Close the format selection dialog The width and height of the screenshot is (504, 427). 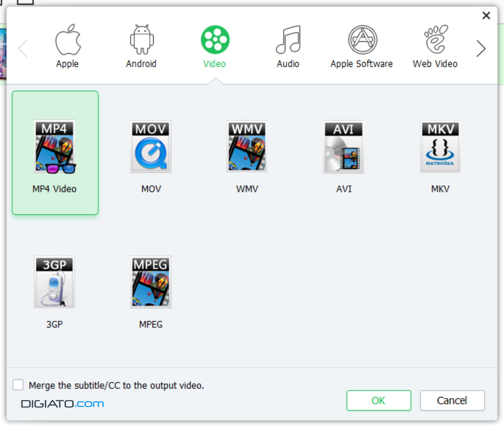(486, 15)
